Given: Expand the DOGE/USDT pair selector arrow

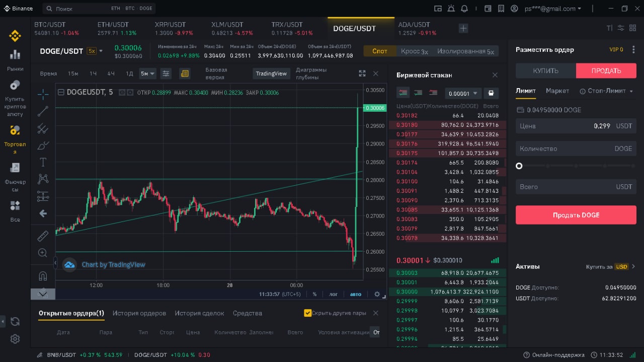Looking at the screenshot, I should [101, 51].
